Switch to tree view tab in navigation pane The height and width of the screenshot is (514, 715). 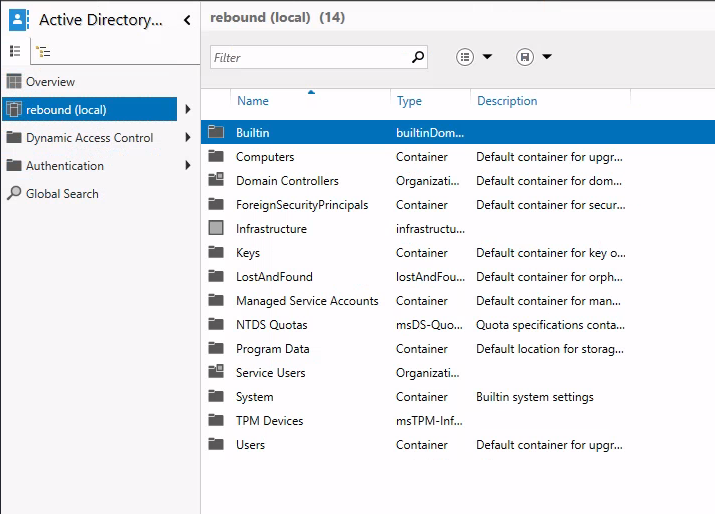(43, 52)
